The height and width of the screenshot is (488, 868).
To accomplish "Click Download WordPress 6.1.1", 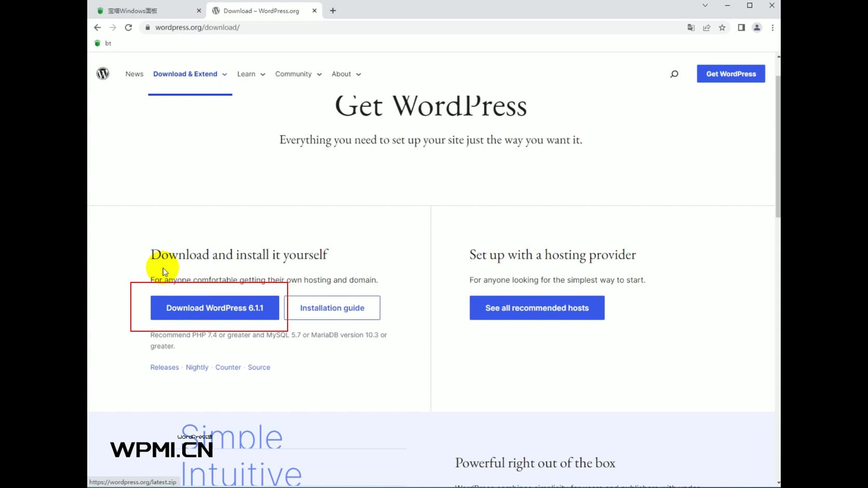I will [x=214, y=307].
